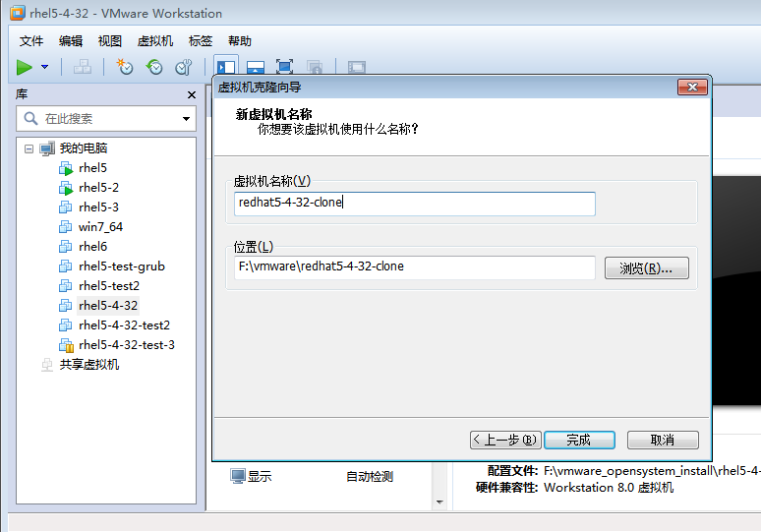
Task: Click the 取消 cancel button
Action: (663, 441)
